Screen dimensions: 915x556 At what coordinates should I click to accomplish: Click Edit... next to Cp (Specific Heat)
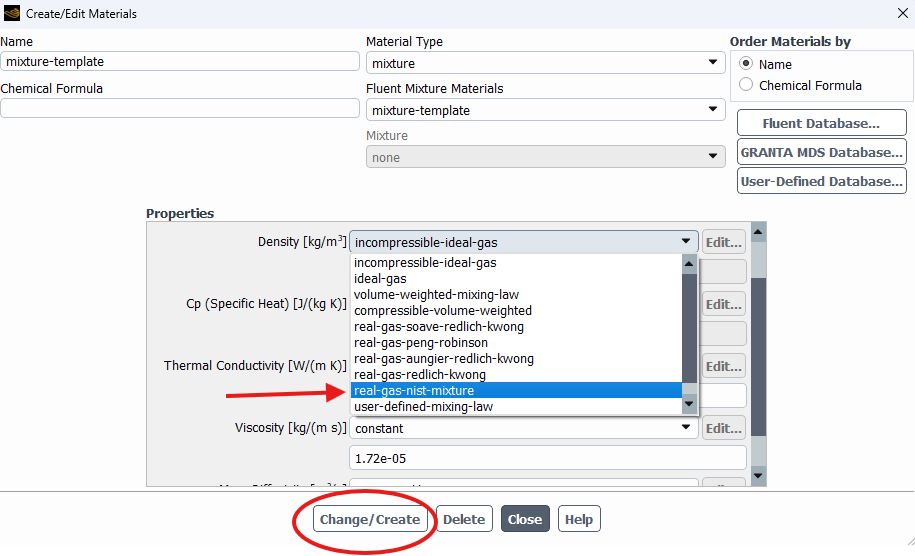(724, 305)
